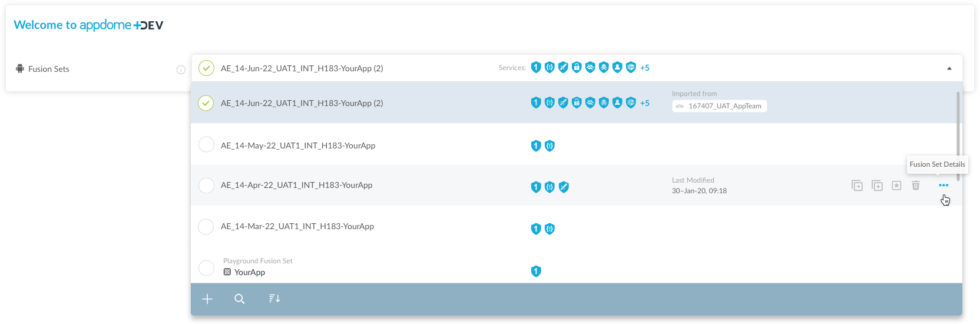Click the copy-to arrow icon on AE_14-Apr-22 row
This screenshot has height=324, width=980.
pyautogui.click(x=857, y=186)
